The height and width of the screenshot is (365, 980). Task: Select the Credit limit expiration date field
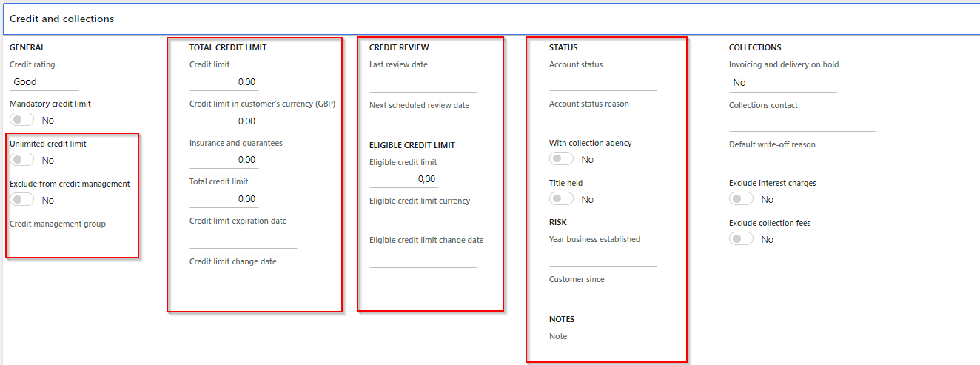click(243, 240)
